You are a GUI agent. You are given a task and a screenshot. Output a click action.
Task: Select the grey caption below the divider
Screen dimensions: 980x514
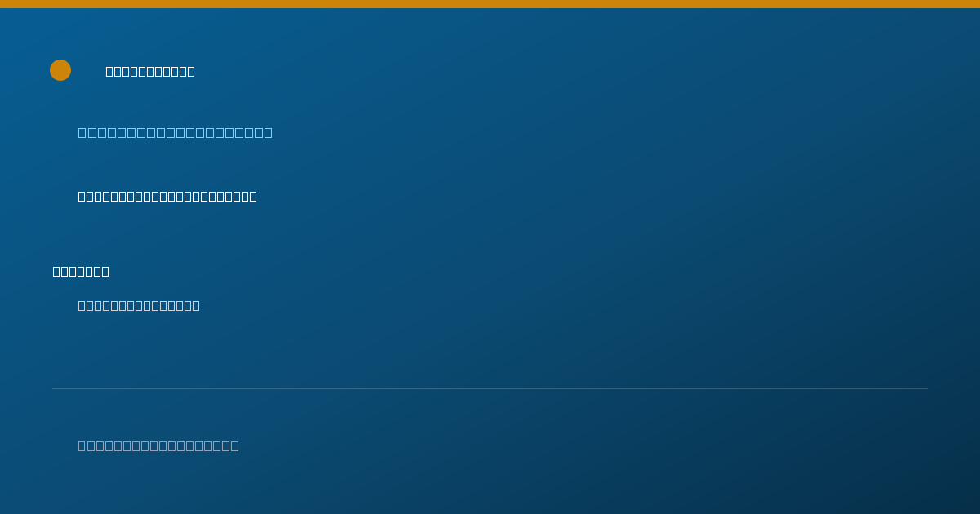[x=158, y=445]
